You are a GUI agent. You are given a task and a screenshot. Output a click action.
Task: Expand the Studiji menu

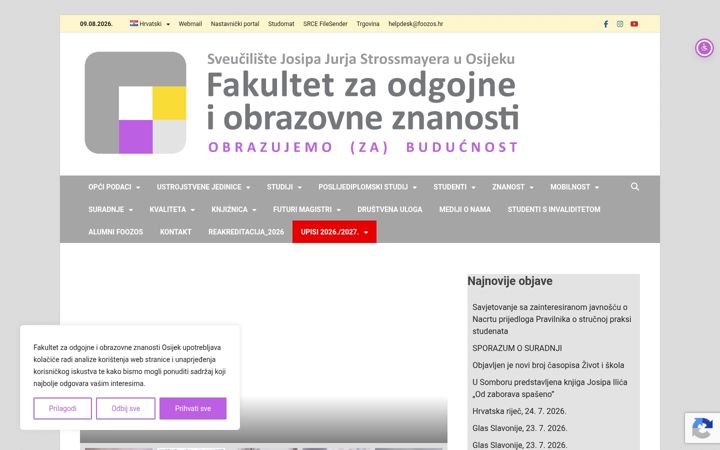[x=284, y=187]
